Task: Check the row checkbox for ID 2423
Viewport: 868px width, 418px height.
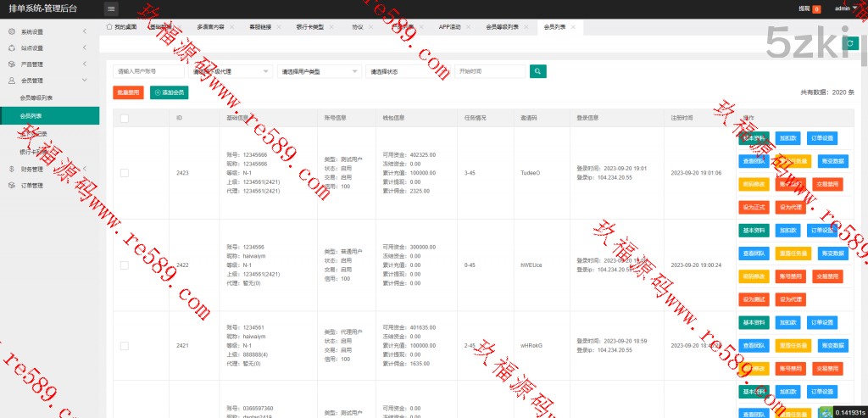Action: 124,173
